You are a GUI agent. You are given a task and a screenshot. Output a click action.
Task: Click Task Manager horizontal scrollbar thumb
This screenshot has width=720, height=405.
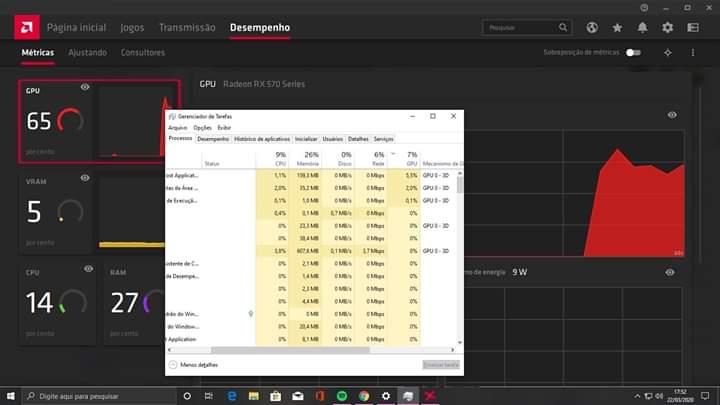point(290,350)
